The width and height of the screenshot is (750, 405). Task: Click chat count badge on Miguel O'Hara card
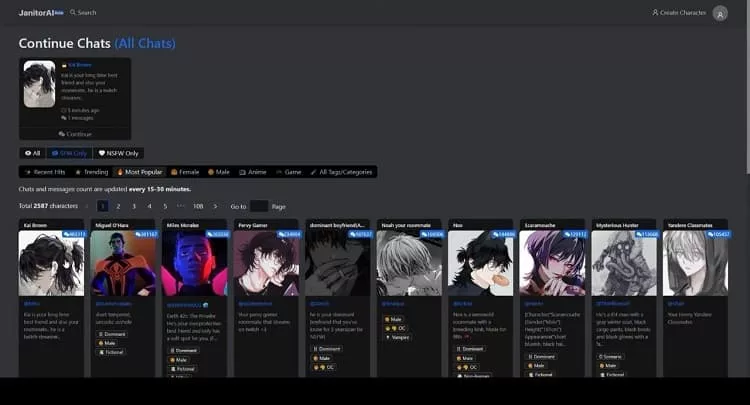point(146,234)
